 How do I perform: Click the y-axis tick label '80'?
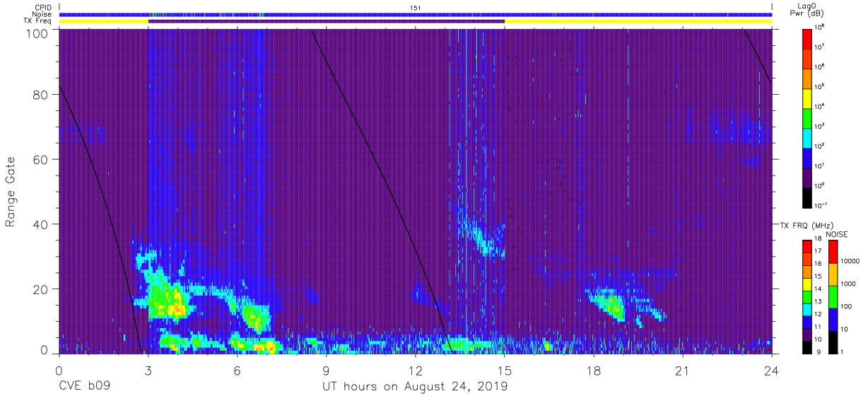(40, 95)
